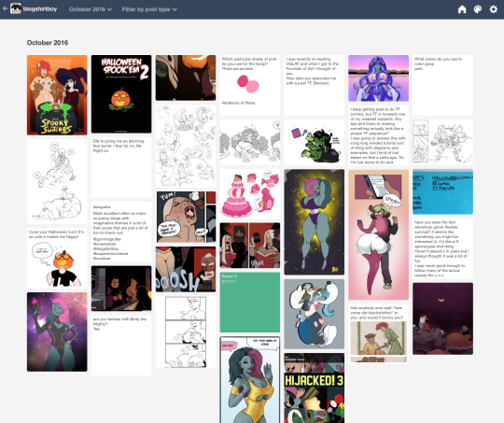This screenshot has height=423, width=504.
Task: Open the blogshirtboy avatar icon
Action: pos(16,8)
